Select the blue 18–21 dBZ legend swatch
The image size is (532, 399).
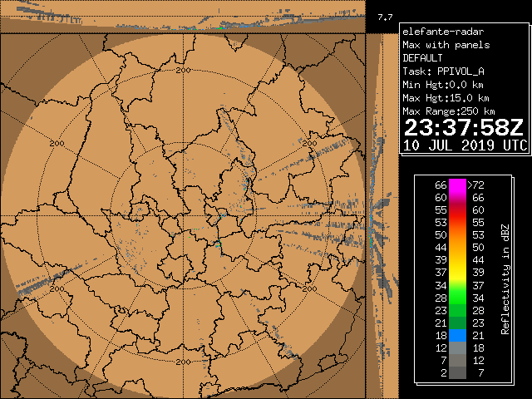click(458, 334)
